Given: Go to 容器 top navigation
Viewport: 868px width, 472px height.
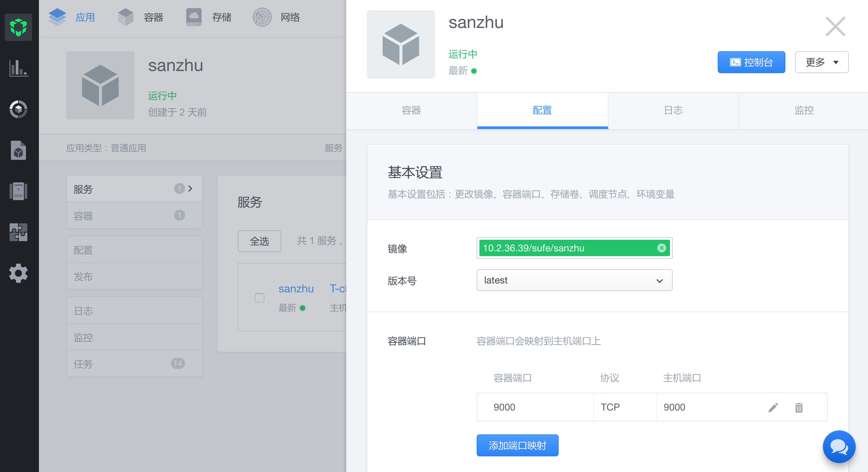Looking at the screenshot, I should coord(154,17).
